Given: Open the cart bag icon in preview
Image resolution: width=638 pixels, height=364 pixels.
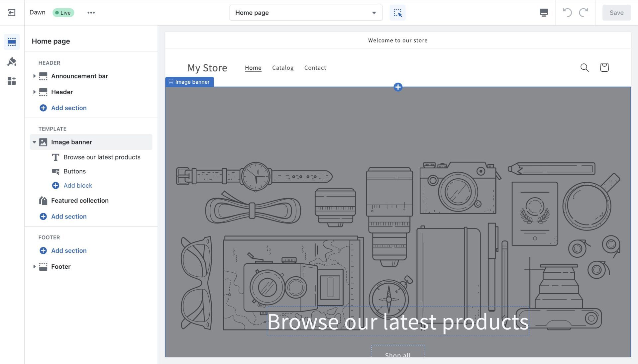Looking at the screenshot, I should pos(604,67).
